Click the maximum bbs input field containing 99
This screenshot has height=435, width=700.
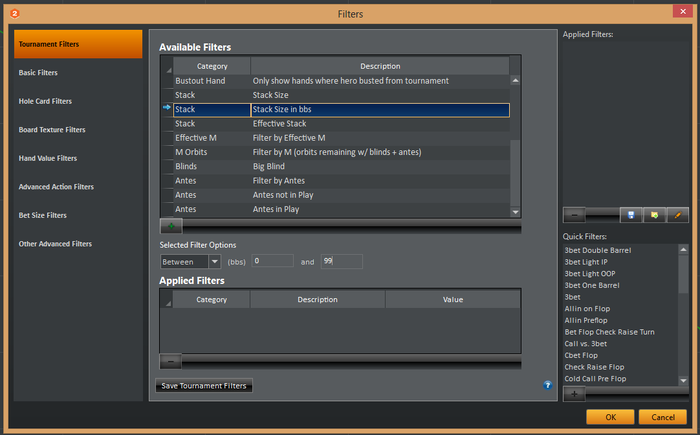[x=342, y=261]
